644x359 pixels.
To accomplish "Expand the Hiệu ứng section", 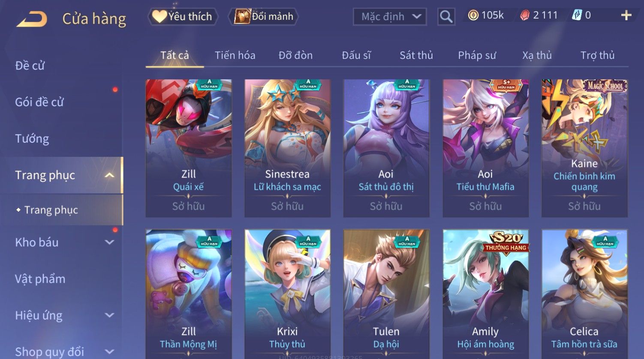I will pyautogui.click(x=109, y=315).
